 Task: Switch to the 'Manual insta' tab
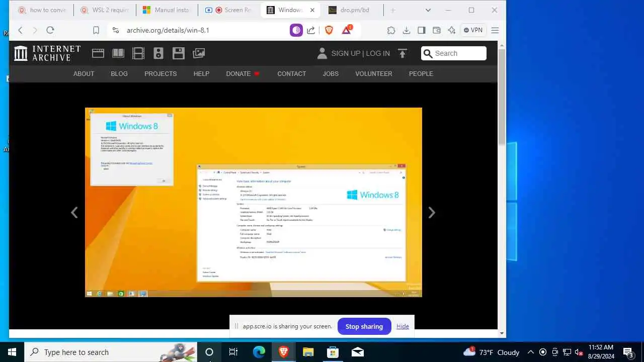click(x=167, y=10)
